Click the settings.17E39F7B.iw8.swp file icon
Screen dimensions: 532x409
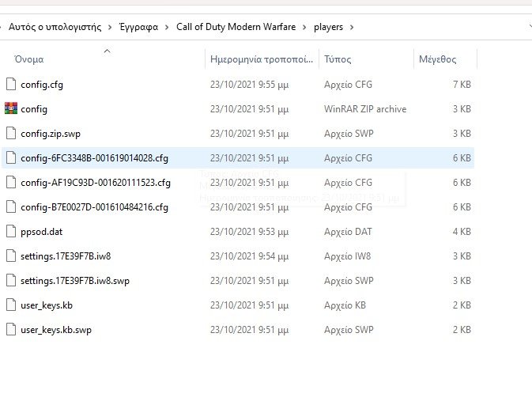click(x=11, y=280)
